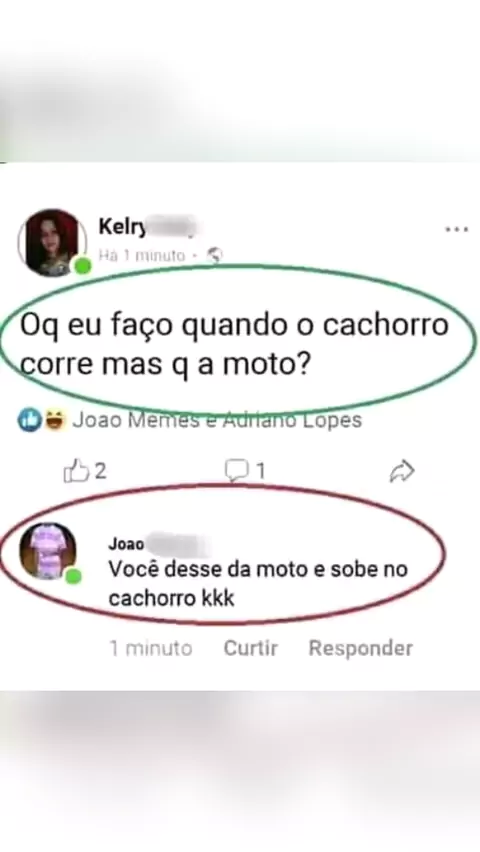The width and height of the screenshot is (480, 852).
Task: Open the 'Há 1 minuto' post timestamp
Action: click(142, 255)
